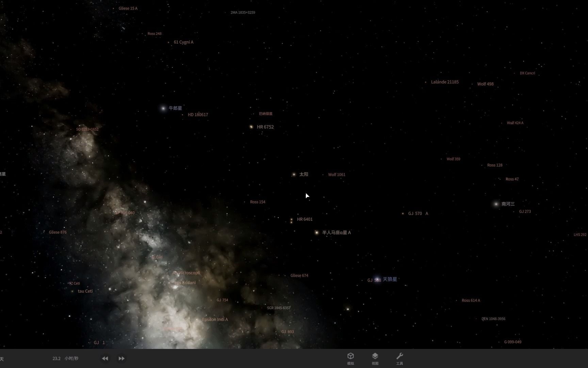Click the Wolf 359 label

(x=453, y=159)
